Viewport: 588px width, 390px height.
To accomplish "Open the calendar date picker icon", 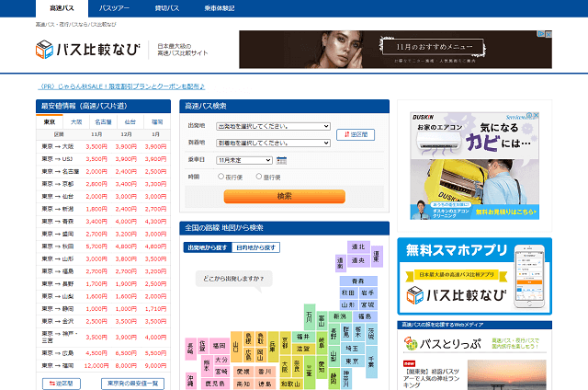I will pos(281,160).
